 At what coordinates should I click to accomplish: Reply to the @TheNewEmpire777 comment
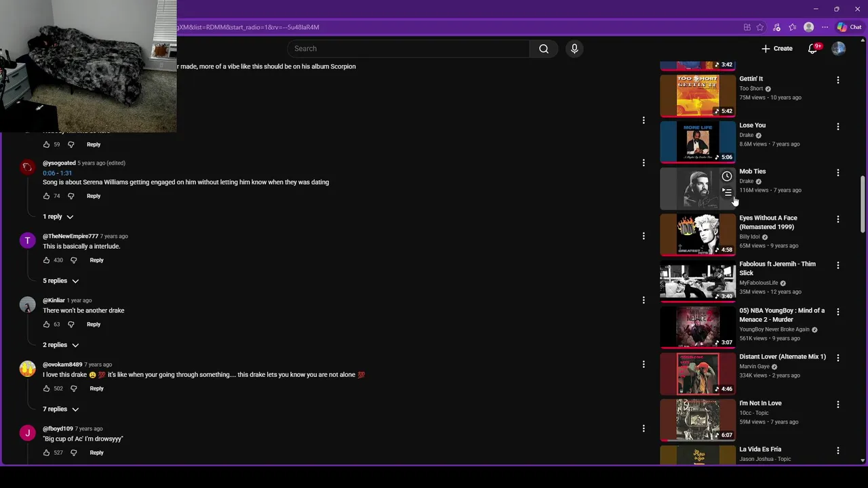(96, 260)
